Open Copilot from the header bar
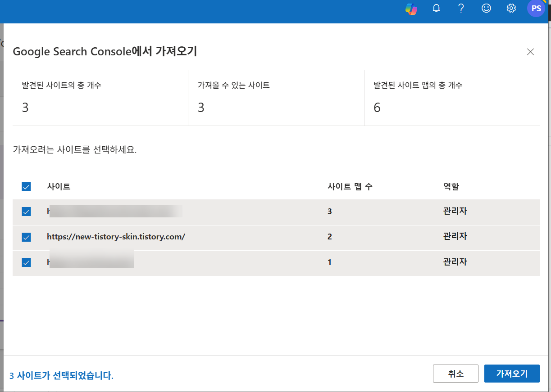Viewport: 551px width, 392px height. pos(411,9)
